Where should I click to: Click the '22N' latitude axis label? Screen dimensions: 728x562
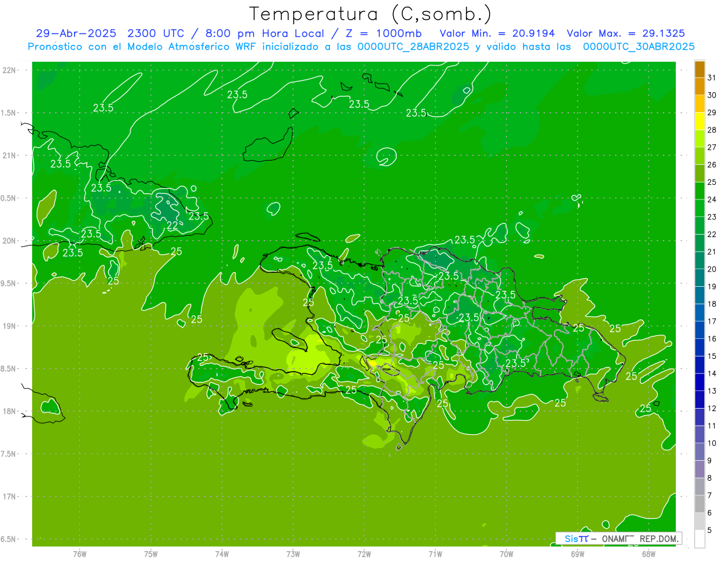pyautogui.click(x=9, y=70)
